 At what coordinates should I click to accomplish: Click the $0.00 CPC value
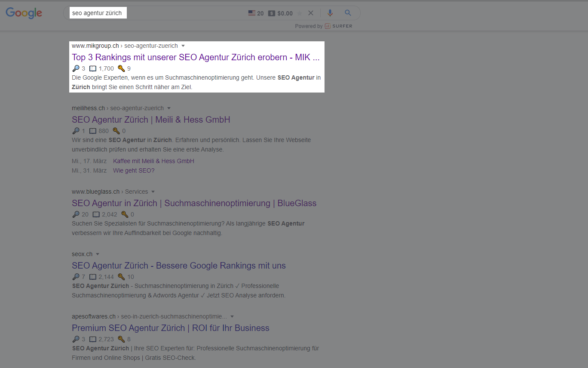pyautogui.click(x=285, y=13)
